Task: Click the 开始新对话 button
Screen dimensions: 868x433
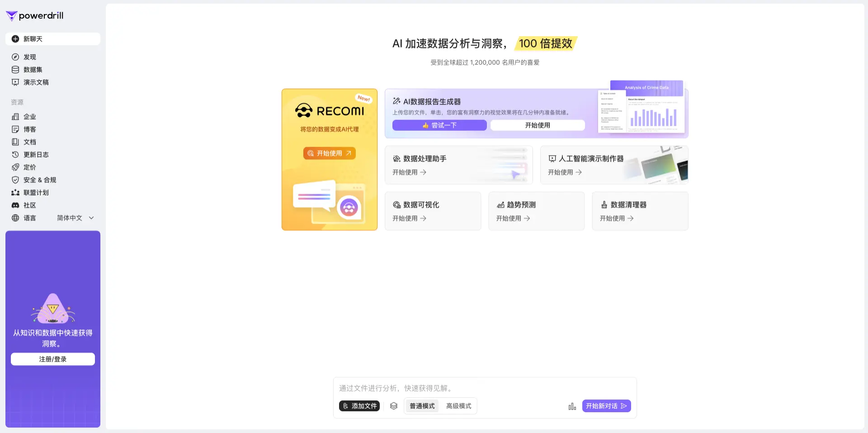Action: [606, 406]
